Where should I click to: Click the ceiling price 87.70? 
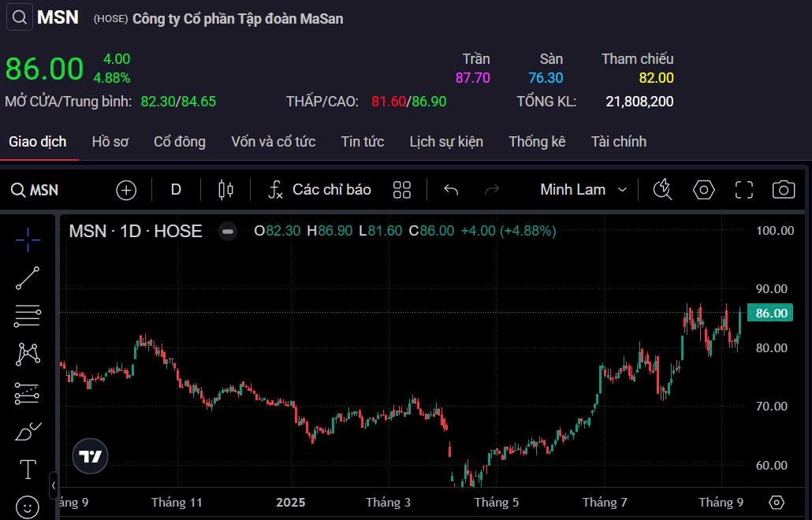click(x=472, y=78)
